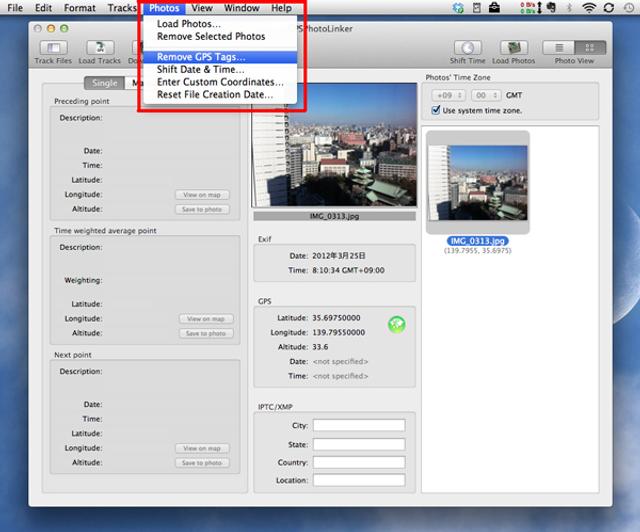Viewport: 640px width, 532px height.
Task: Choose Remove GPS Tags from the menu
Action: click(x=200, y=57)
